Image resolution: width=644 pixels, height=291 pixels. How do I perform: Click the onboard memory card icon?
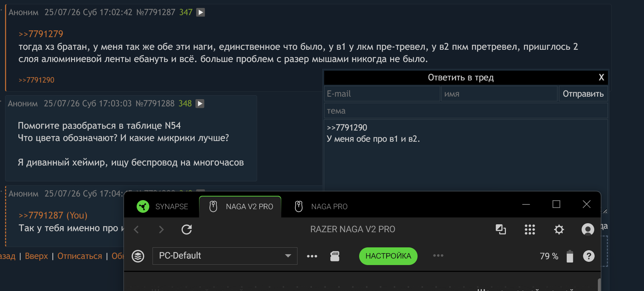pos(335,256)
